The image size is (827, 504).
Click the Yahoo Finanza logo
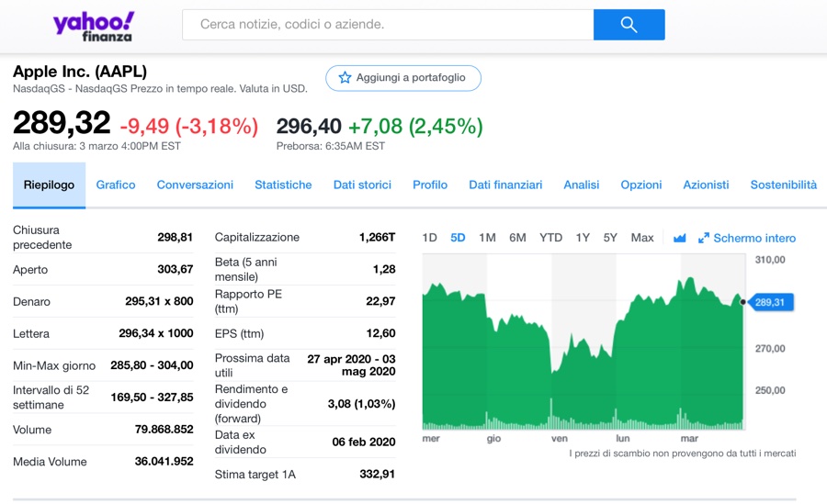click(x=93, y=26)
